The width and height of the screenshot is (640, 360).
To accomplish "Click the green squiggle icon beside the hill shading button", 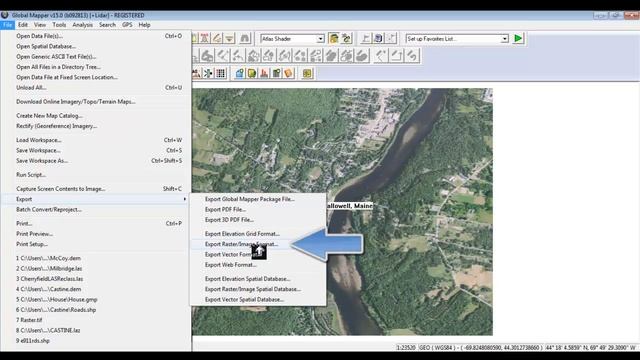I will pyautogui.click(x=347, y=38).
